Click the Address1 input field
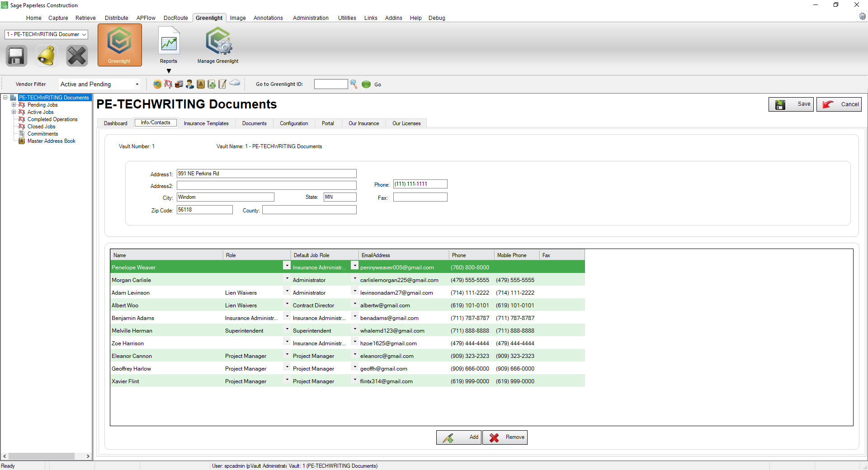This screenshot has width=868, height=470. [x=267, y=174]
